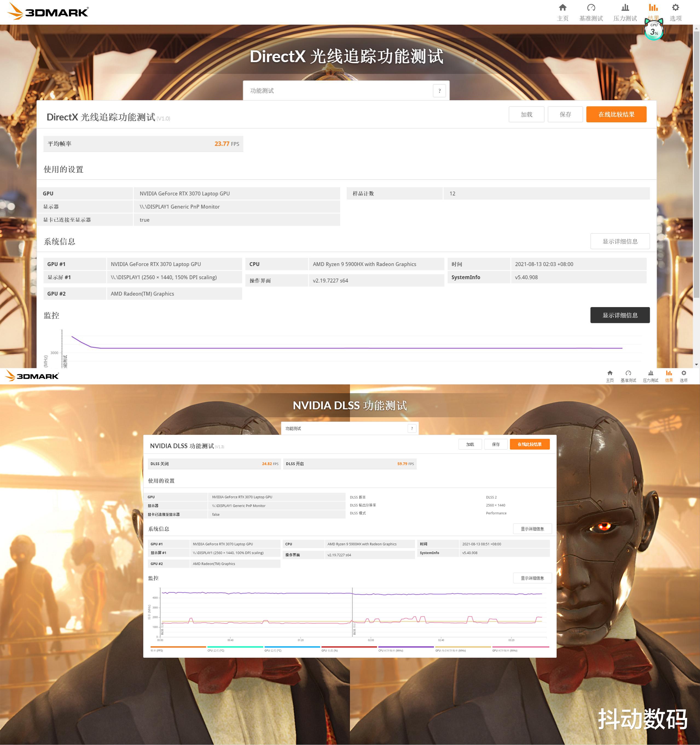The width and height of the screenshot is (700, 745).
Task: Toggle the GPU 温度 (°C) legend series
Action: pyautogui.click(x=292, y=649)
